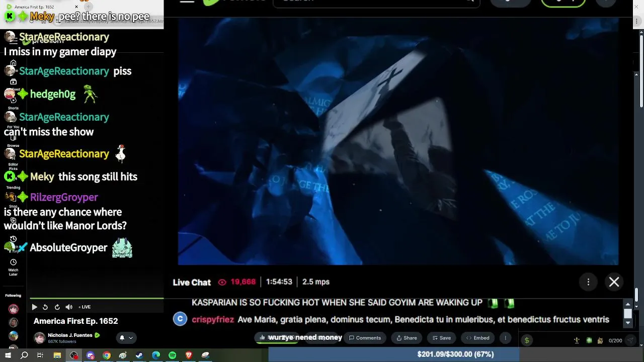This screenshot has width=644, height=362.
Task: Open the Nicholas J. Fuentes channel name
Action: pos(70,335)
